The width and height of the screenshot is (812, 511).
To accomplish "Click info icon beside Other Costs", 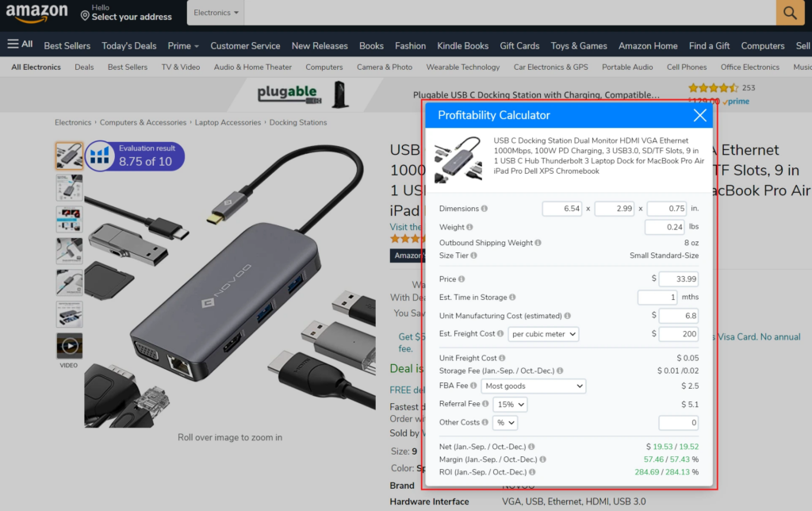I will click(x=485, y=422).
